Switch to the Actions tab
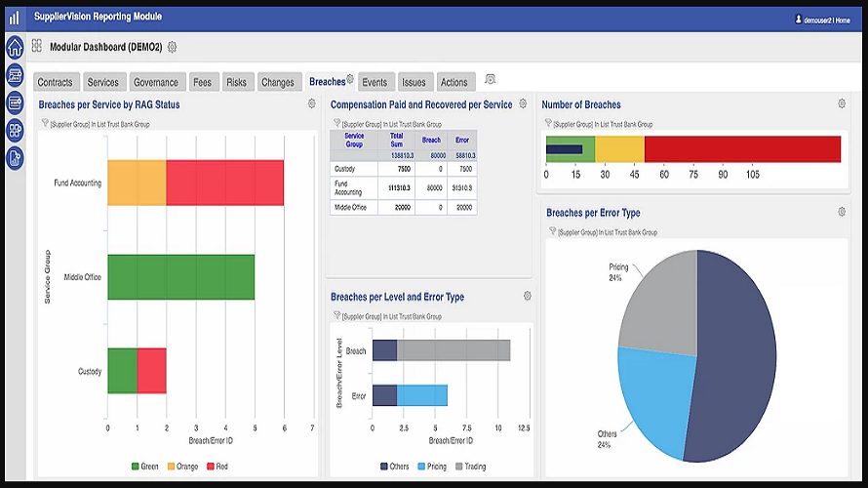Viewport: 868px width, 488px height. tap(455, 82)
